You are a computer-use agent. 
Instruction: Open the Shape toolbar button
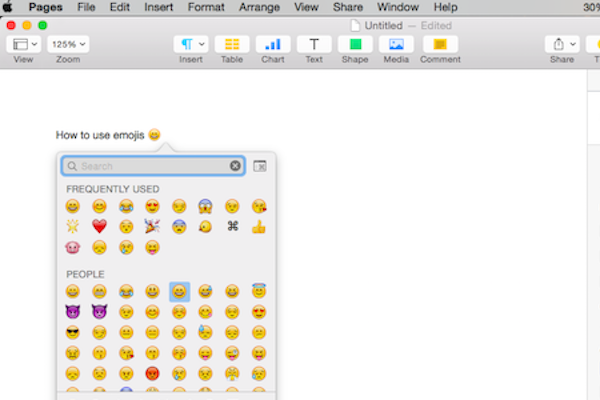pos(355,44)
